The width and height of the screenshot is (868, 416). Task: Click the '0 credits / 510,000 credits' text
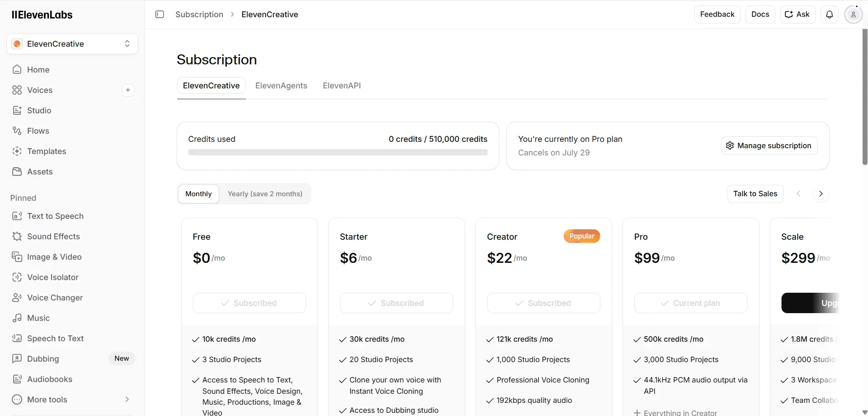(x=438, y=139)
